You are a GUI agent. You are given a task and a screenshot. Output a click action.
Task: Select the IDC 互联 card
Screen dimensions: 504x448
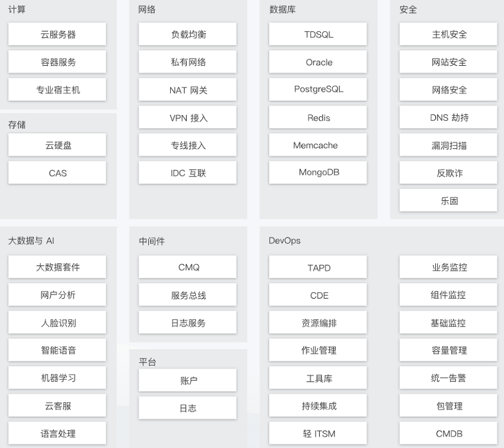pyautogui.click(x=188, y=173)
